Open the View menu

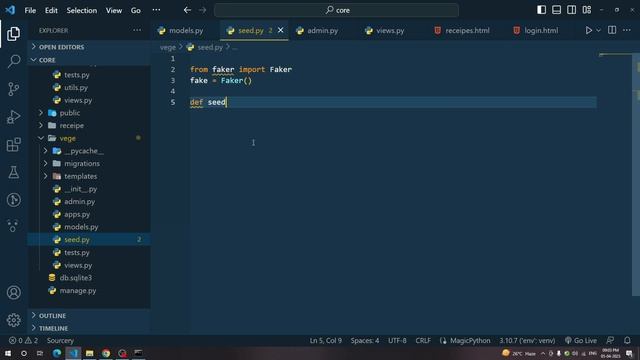[114, 10]
